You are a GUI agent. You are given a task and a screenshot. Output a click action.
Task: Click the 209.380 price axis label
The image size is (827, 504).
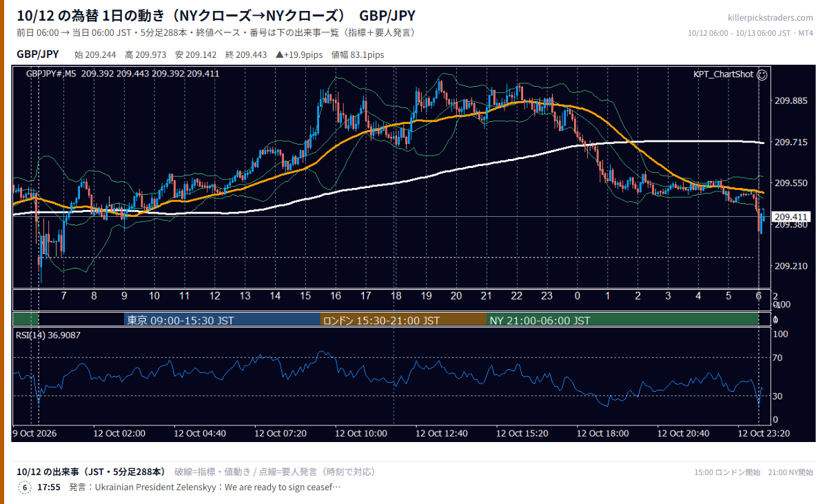click(x=791, y=225)
